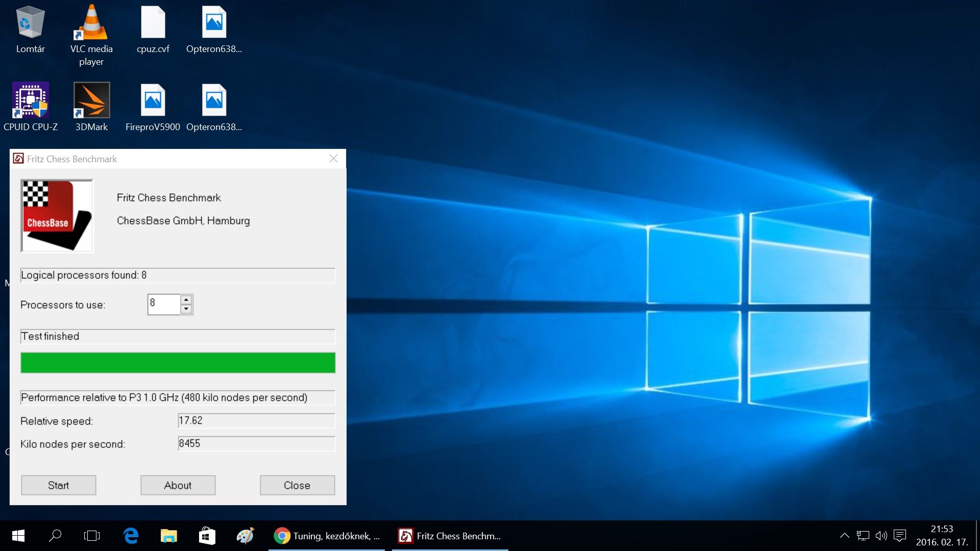Start the chess benchmark test
Screen dimensions: 980x551
pos(58,485)
